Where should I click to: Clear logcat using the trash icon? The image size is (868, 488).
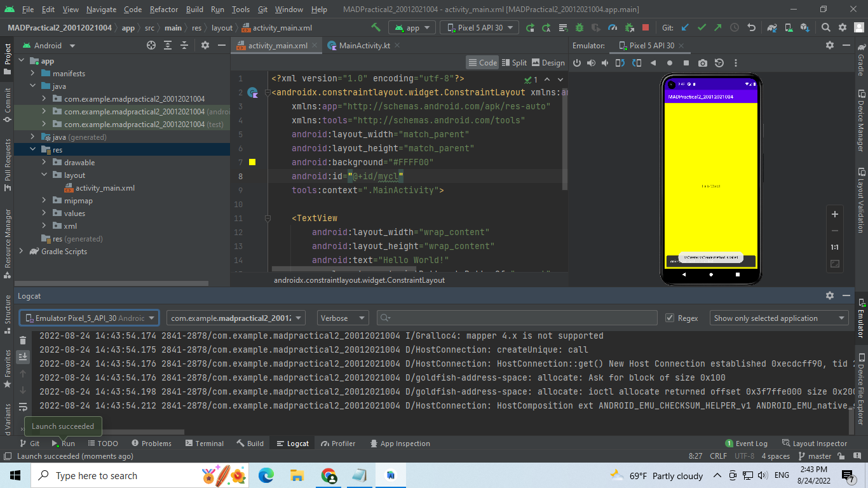pos(23,341)
